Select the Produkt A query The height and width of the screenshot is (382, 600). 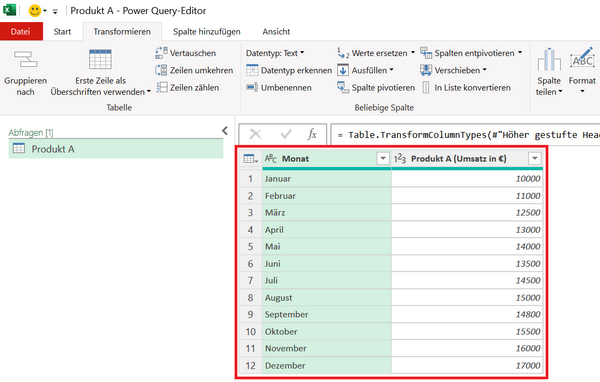click(116, 149)
